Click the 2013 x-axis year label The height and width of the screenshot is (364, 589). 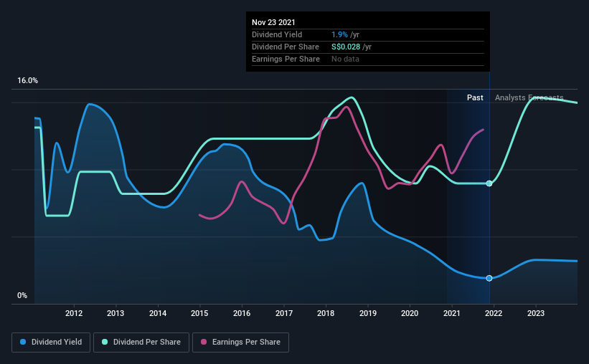(116, 313)
